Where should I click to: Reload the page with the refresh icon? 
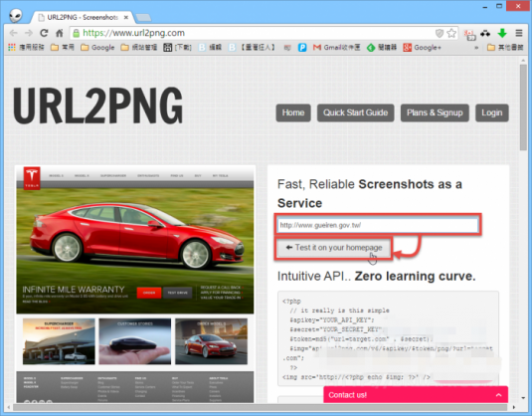[44, 33]
